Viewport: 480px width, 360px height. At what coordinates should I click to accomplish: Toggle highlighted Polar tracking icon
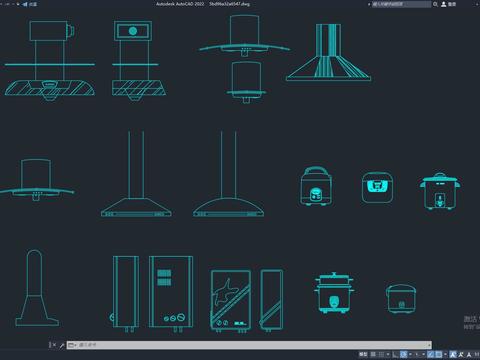point(403,354)
